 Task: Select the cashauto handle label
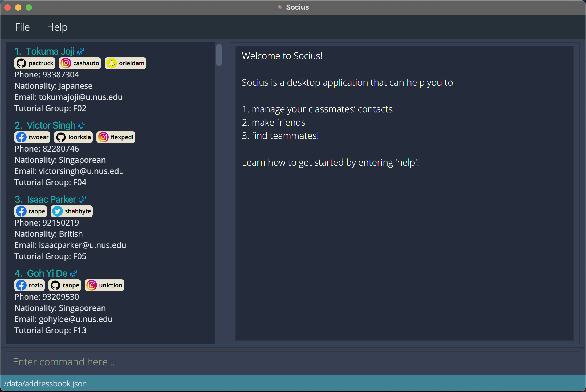tap(86, 63)
